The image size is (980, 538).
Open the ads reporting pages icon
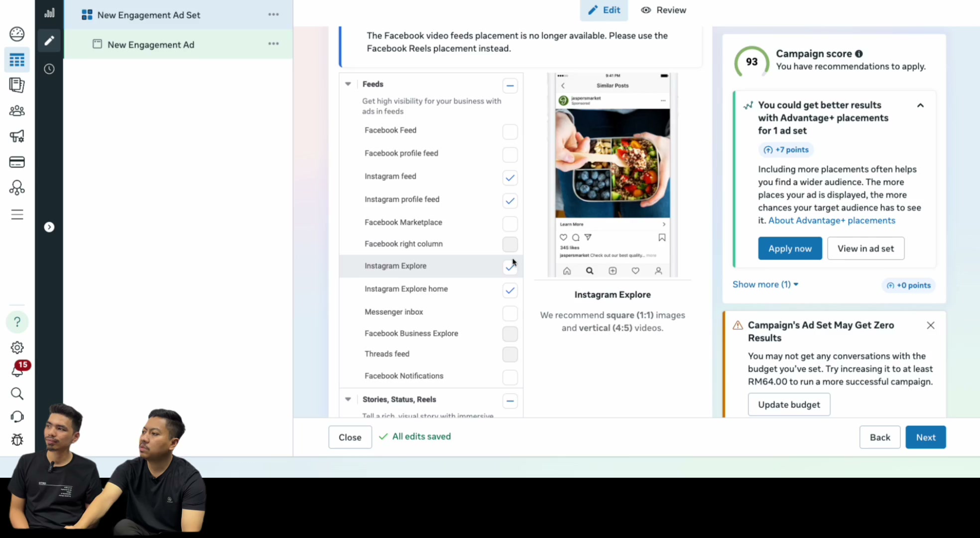pos(17,85)
